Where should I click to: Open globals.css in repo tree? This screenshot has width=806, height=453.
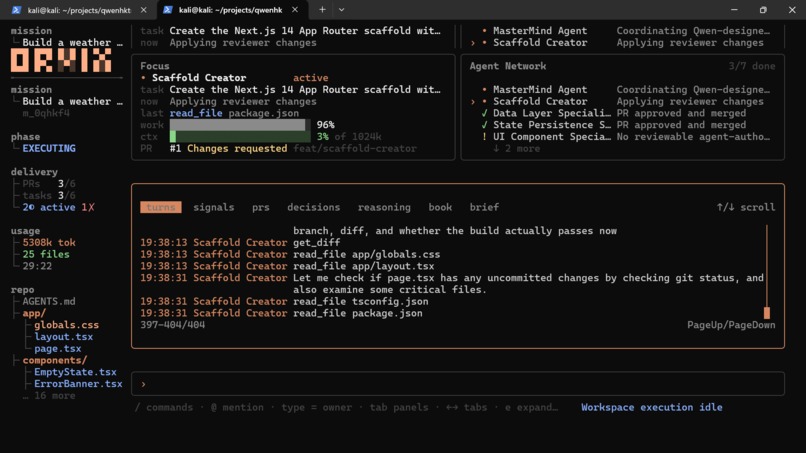click(x=66, y=325)
